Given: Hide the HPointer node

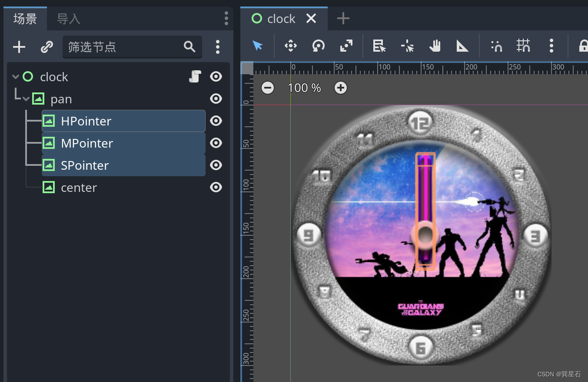Looking at the screenshot, I should [x=216, y=121].
